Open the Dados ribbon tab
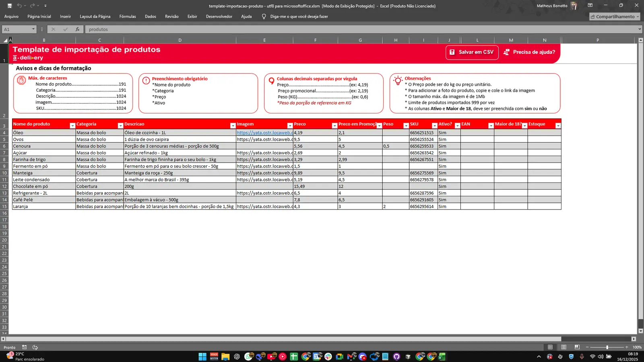The width and height of the screenshot is (644, 362). pos(151,16)
